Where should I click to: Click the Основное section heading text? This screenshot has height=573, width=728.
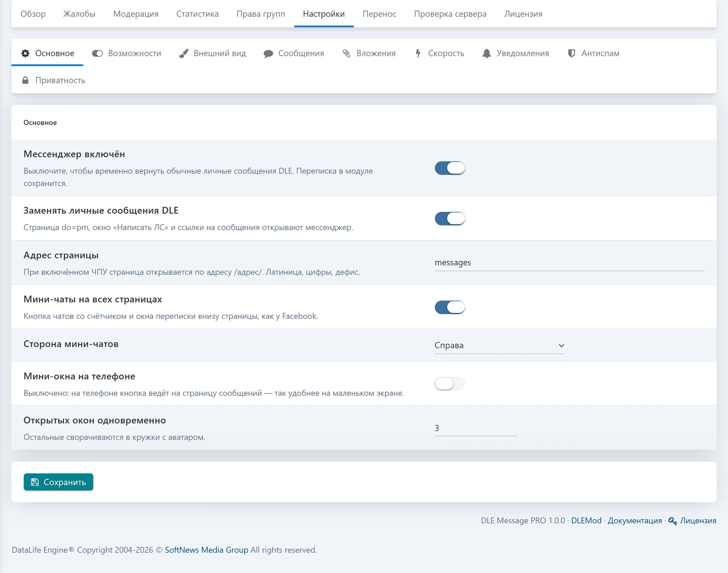[40, 122]
